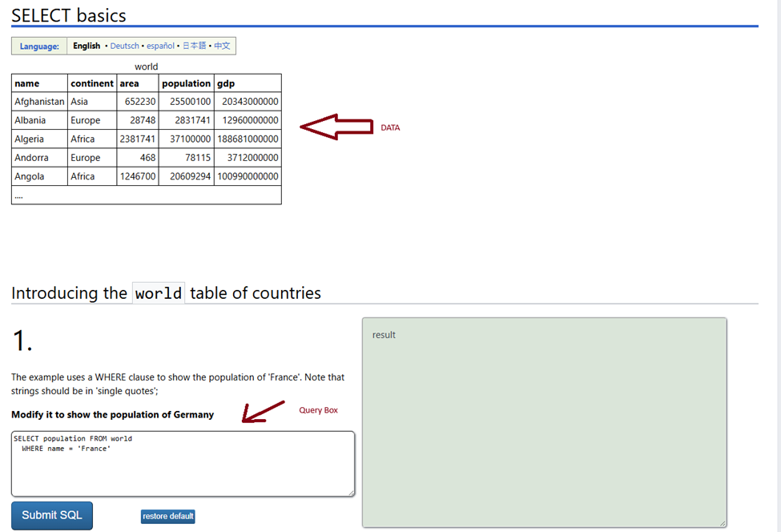
Task: Click the Submit SQL button
Action: point(52,515)
